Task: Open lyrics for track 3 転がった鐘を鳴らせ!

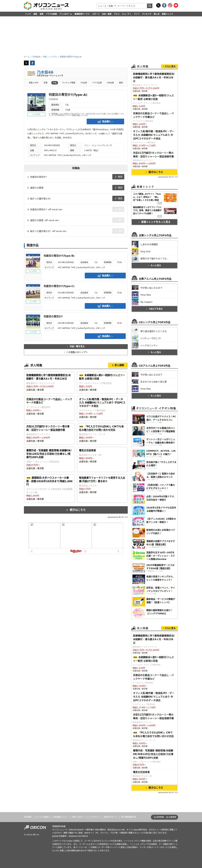Action: click(118, 198)
